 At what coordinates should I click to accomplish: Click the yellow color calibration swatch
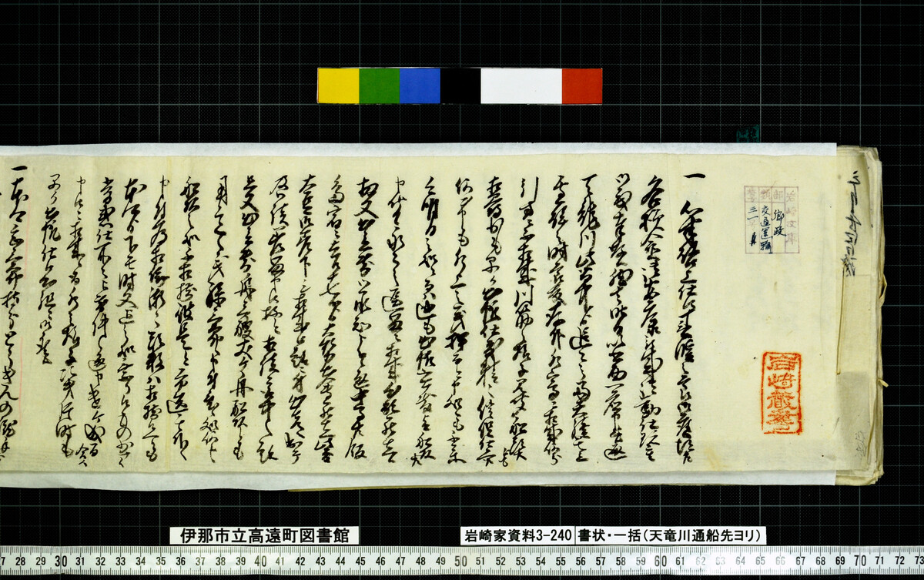[338, 85]
